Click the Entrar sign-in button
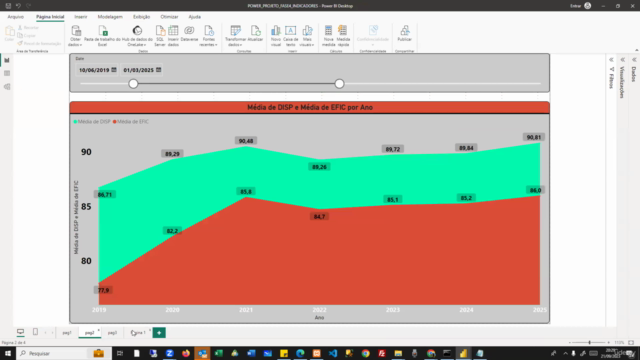This screenshot has width=640, height=360. [x=581, y=6]
